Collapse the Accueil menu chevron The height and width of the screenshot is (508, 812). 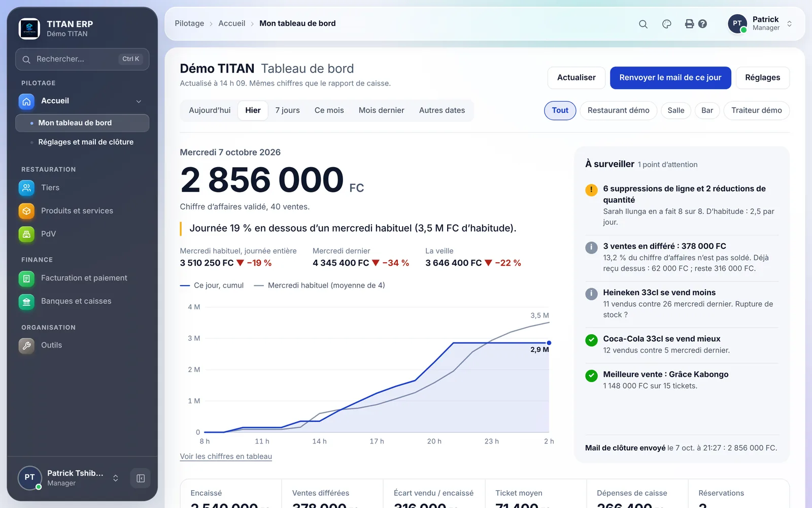tap(139, 102)
